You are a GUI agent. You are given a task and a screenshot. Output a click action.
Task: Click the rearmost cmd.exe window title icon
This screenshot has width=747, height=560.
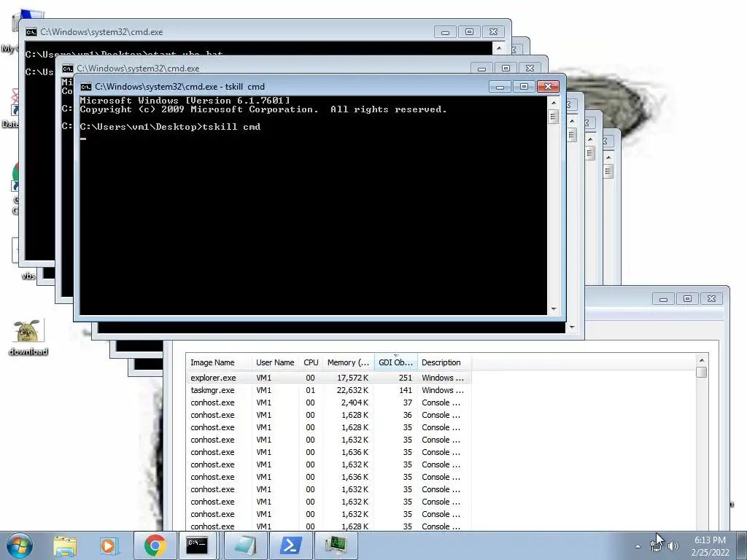click(x=31, y=32)
